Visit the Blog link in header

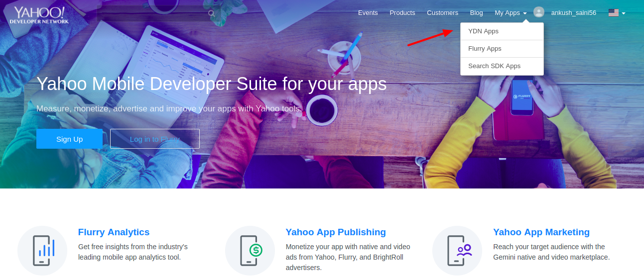coord(476,13)
